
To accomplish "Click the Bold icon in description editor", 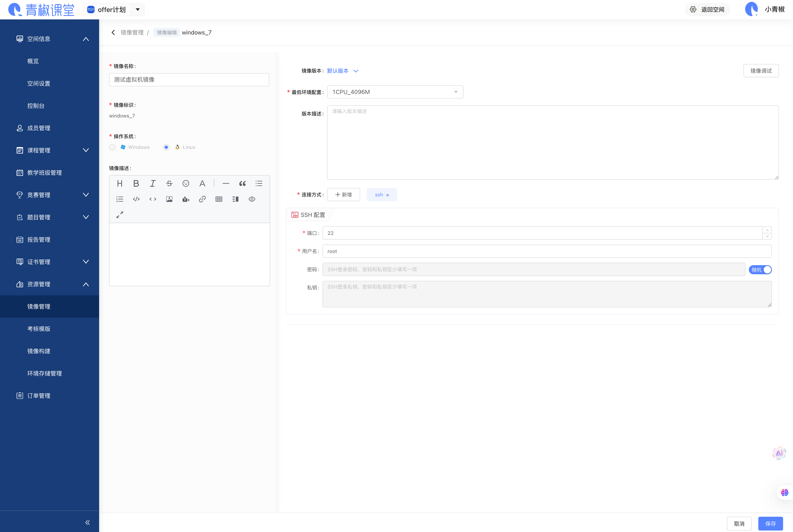I will click(136, 184).
